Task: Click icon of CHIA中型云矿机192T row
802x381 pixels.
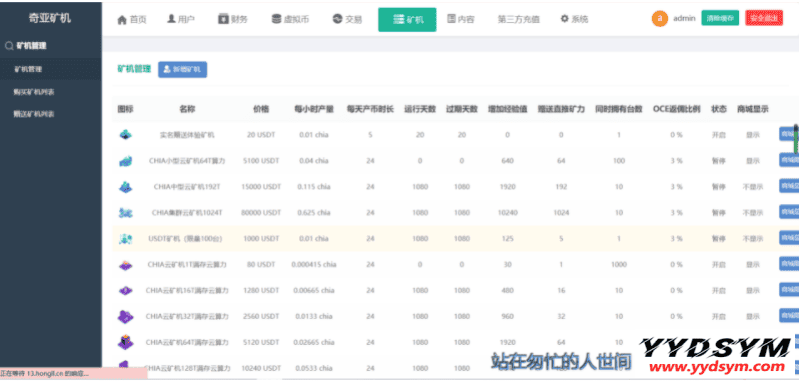Action: (125, 187)
